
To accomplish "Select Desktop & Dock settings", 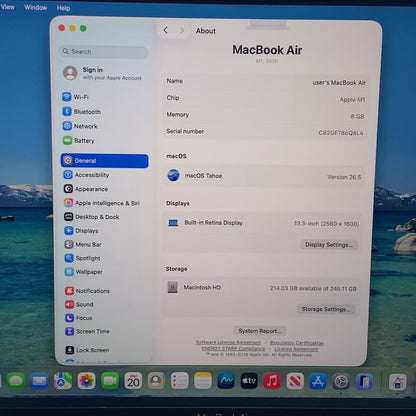I will click(x=91, y=217).
